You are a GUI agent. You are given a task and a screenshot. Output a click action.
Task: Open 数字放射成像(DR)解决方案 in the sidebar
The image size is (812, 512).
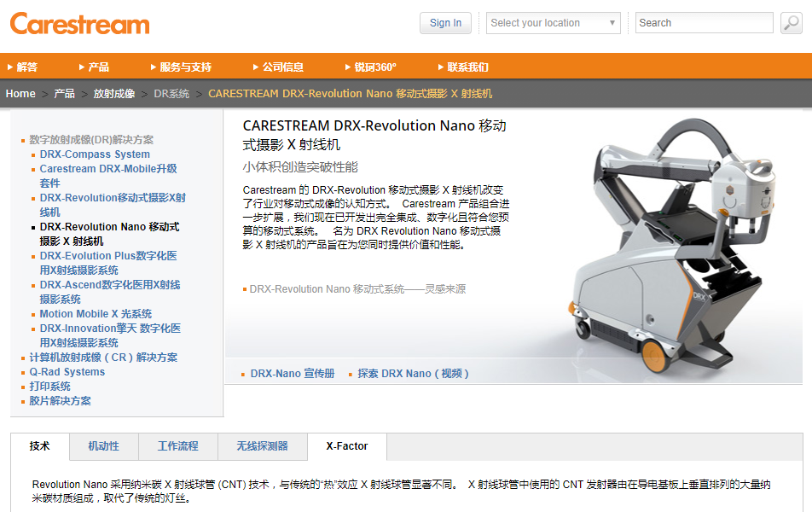(x=91, y=140)
